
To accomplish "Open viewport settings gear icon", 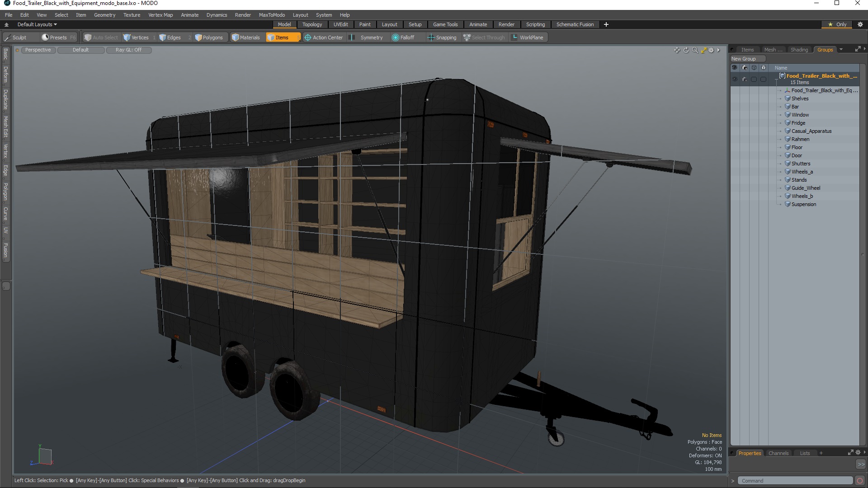I will click(711, 50).
